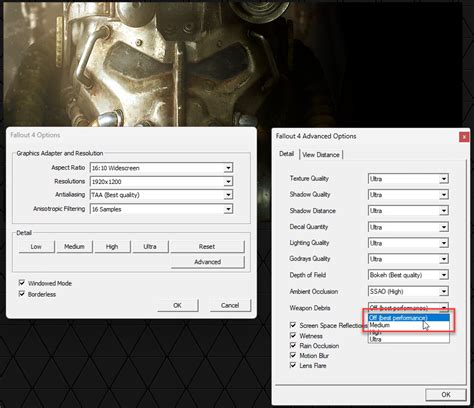Viewport: 474px width, 408px height.
Task: Switch to the Detail tab
Action: [287, 154]
